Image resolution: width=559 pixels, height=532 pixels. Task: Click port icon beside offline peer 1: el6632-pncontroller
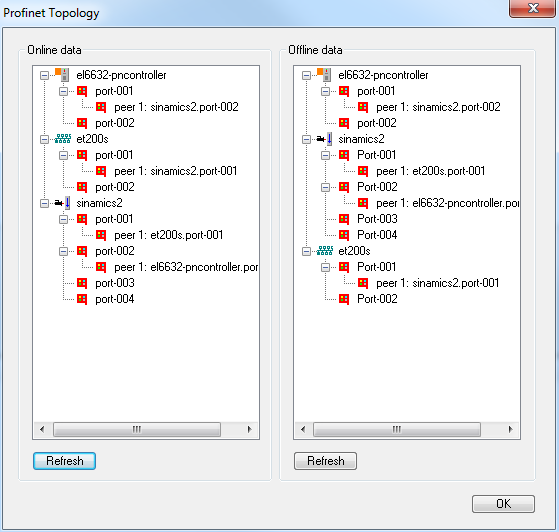click(x=363, y=203)
